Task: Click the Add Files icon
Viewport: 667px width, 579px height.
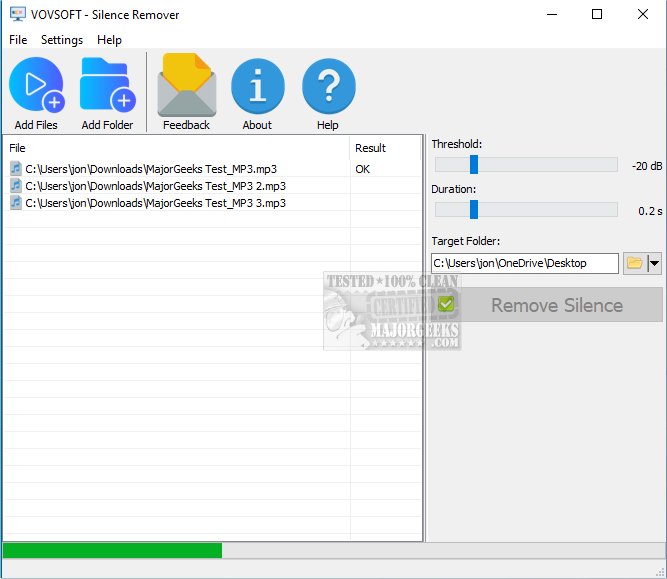Action: 36,87
